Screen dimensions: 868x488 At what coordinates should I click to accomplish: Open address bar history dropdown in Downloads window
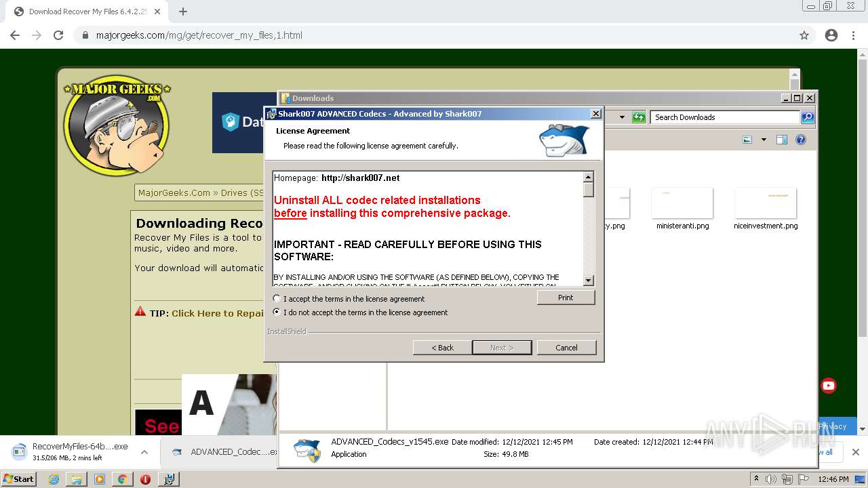[622, 117]
